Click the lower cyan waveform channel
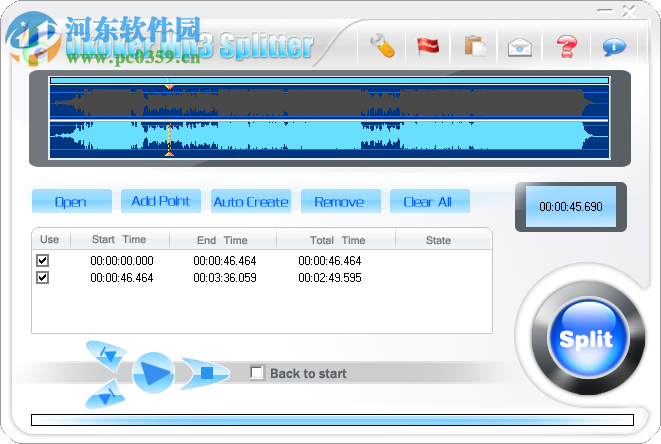Screen dimensions: 661x444 coord(329,139)
